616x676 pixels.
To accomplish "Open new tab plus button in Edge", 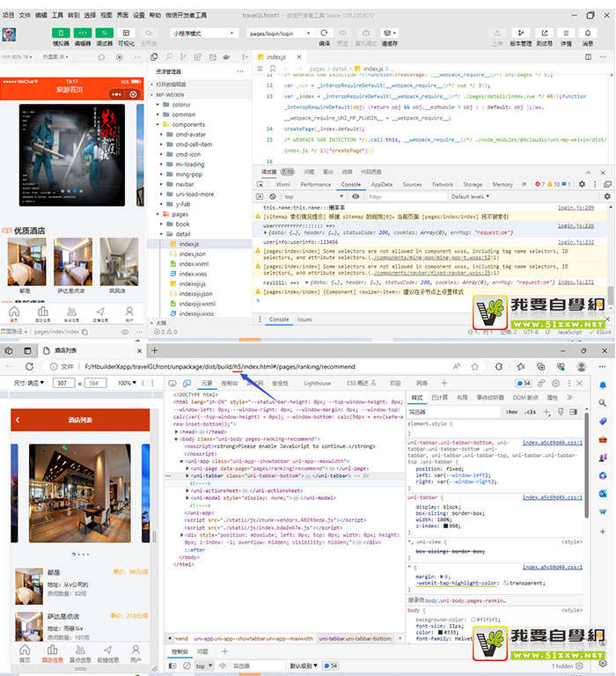I will click(154, 350).
